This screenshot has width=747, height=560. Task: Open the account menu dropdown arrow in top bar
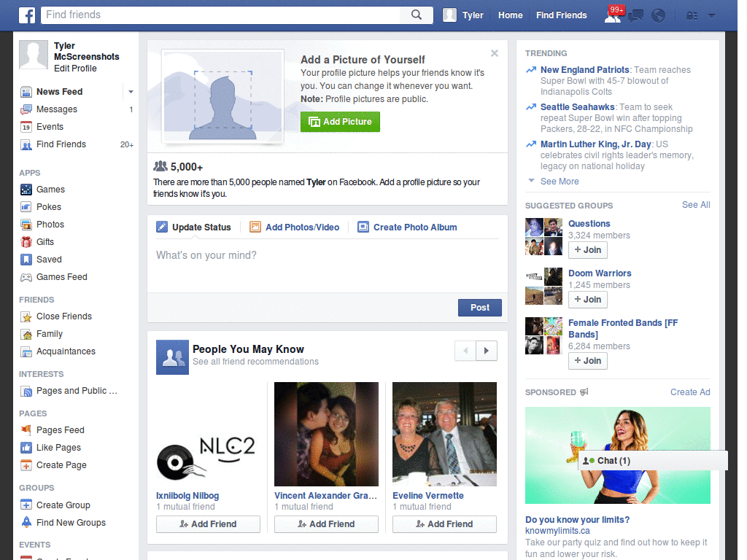712,15
